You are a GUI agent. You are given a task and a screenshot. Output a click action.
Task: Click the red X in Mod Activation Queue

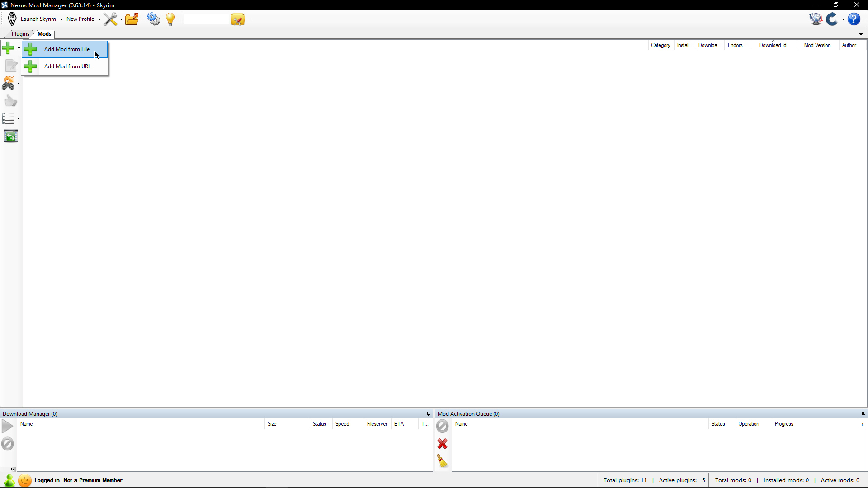pos(442,444)
